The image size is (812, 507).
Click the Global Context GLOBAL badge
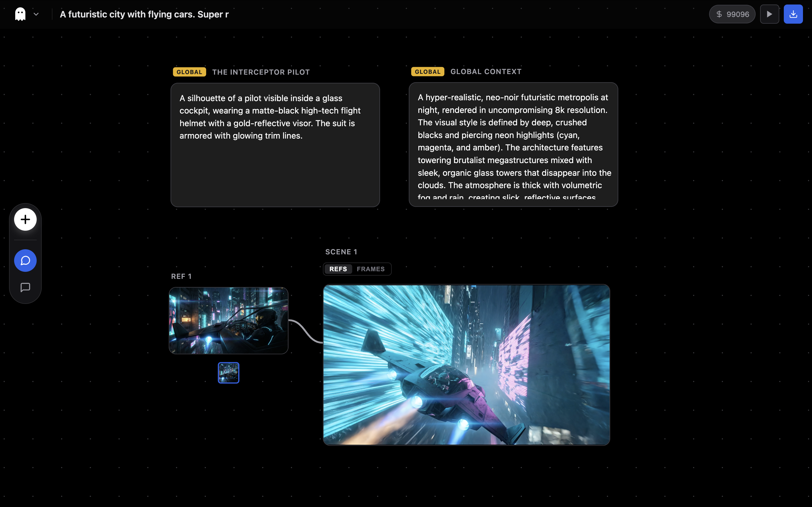coord(427,72)
